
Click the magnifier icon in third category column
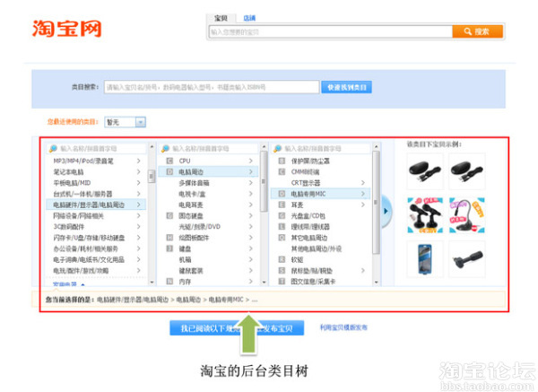click(278, 149)
